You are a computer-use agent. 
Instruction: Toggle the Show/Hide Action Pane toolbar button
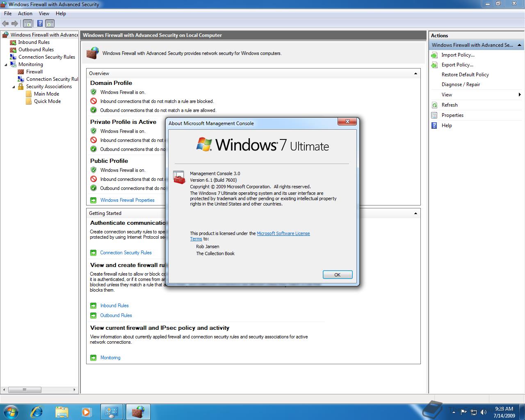click(x=50, y=24)
